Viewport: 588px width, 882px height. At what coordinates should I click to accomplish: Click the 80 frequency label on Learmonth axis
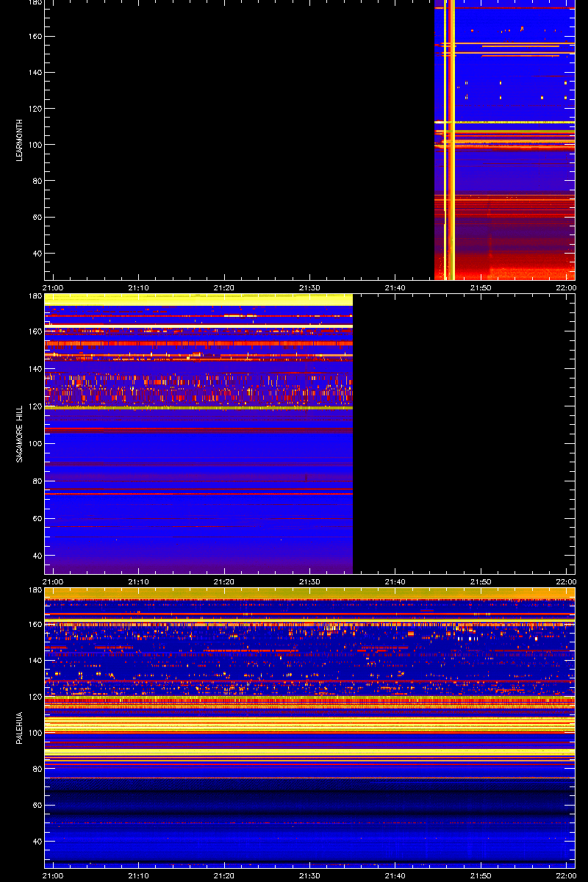click(x=36, y=181)
